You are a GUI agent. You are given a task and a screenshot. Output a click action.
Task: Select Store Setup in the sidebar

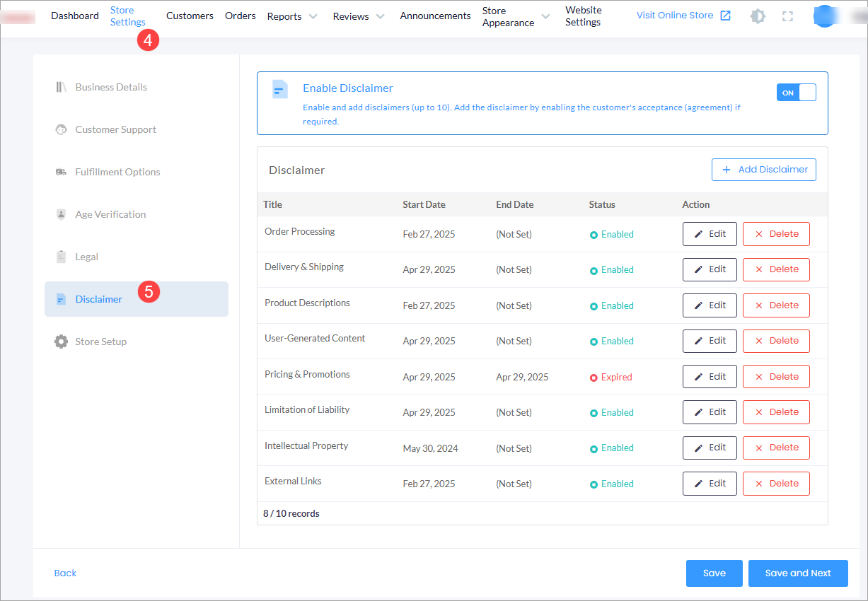pos(137,342)
